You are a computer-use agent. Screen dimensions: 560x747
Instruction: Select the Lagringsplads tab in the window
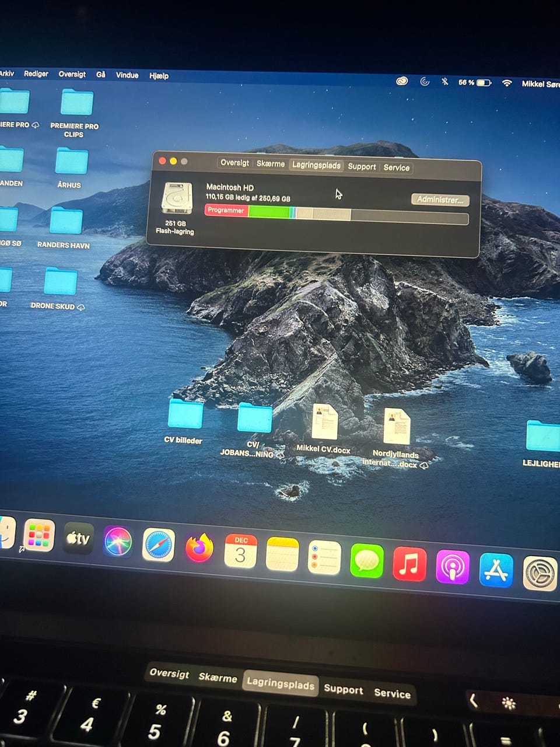[316, 165]
